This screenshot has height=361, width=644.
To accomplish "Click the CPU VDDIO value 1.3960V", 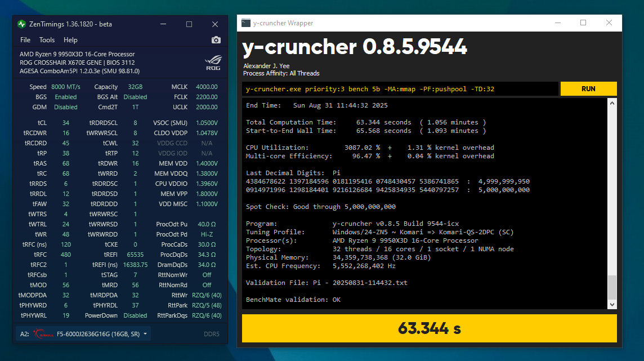I will [207, 184].
